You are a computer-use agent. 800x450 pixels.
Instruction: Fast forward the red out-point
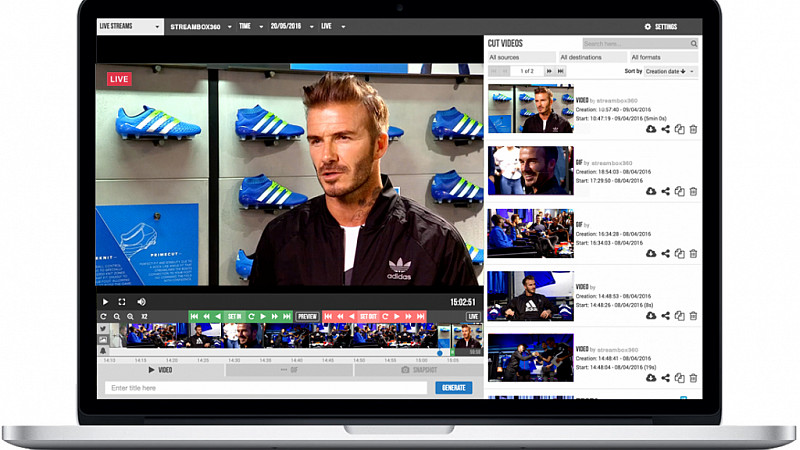click(409, 317)
